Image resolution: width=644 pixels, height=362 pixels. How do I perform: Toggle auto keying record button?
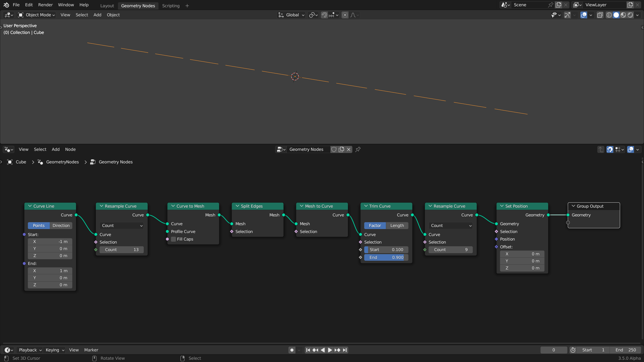pyautogui.click(x=292, y=350)
